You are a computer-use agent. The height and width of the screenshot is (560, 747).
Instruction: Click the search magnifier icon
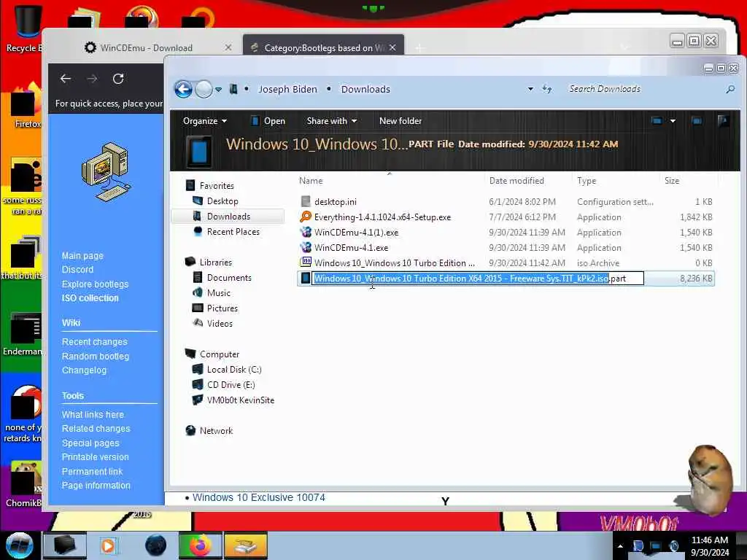(730, 89)
